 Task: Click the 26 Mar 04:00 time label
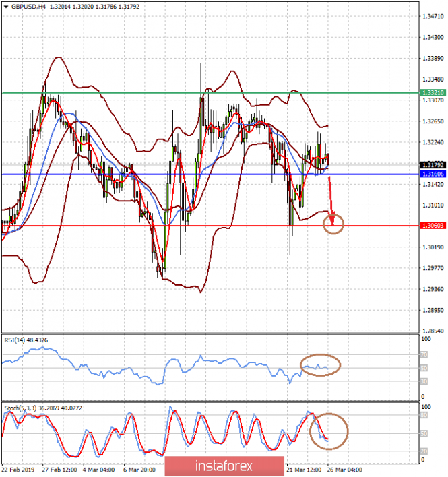(345, 470)
